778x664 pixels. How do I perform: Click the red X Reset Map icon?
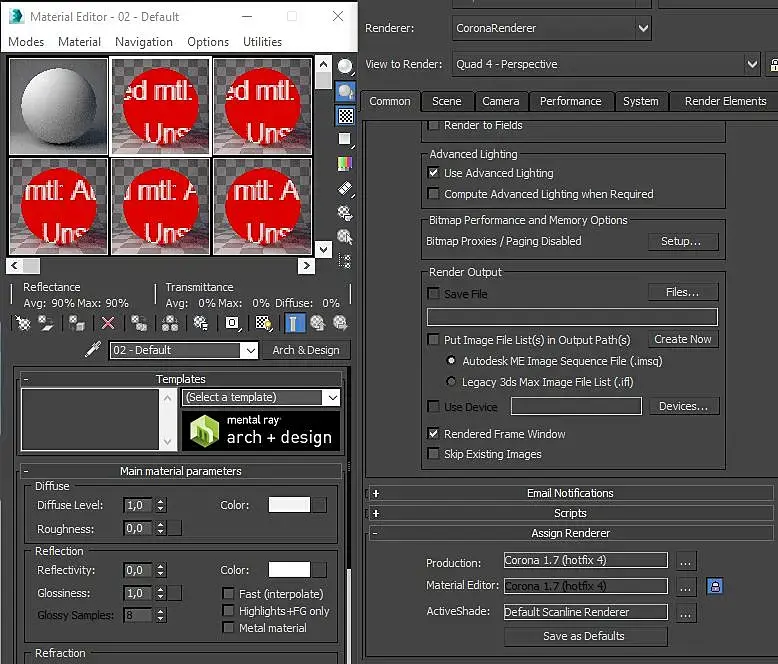[108, 324]
